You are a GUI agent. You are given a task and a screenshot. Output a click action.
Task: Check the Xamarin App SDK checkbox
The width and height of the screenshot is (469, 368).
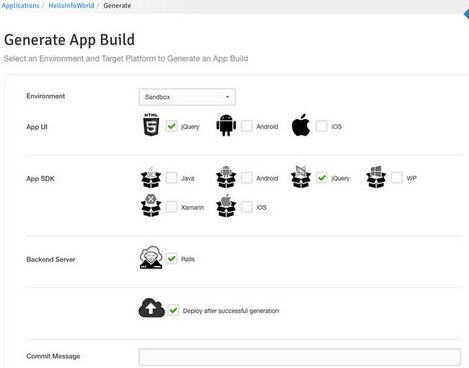coord(171,207)
